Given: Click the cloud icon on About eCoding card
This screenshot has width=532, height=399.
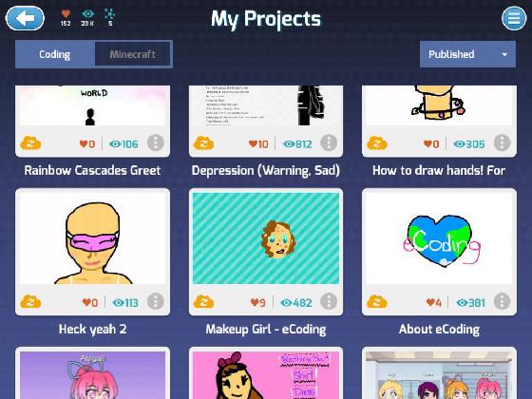Looking at the screenshot, I should [377, 302].
